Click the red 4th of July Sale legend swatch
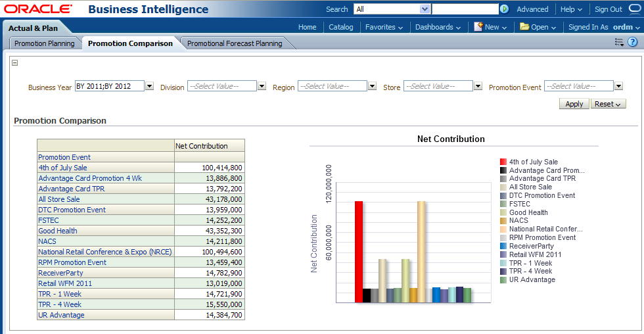The height and width of the screenshot is (334, 644). point(503,162)
